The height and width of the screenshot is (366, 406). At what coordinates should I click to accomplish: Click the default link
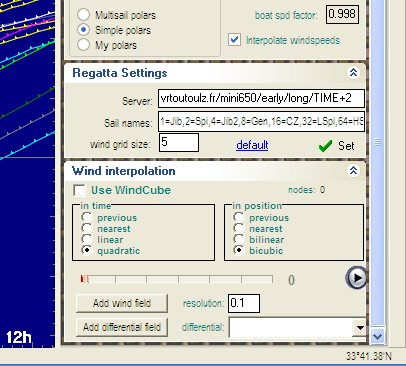252,145
